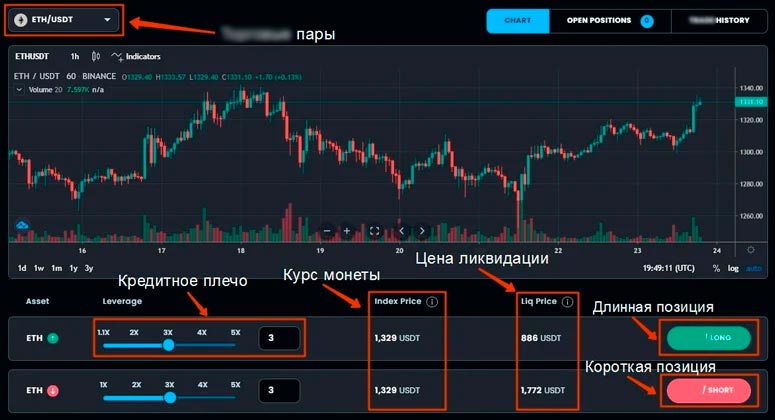Open the HISTORY tab

[x=719, y=21]
